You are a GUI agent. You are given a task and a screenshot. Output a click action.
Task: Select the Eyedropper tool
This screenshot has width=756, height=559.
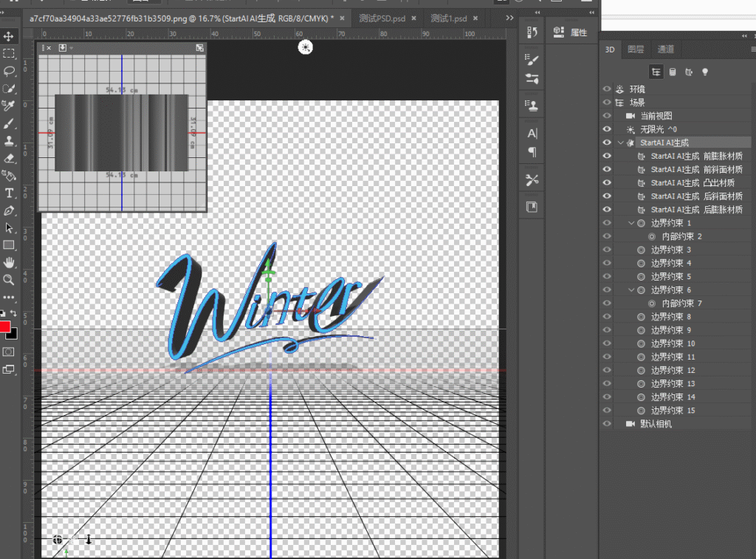coord(9,106)
